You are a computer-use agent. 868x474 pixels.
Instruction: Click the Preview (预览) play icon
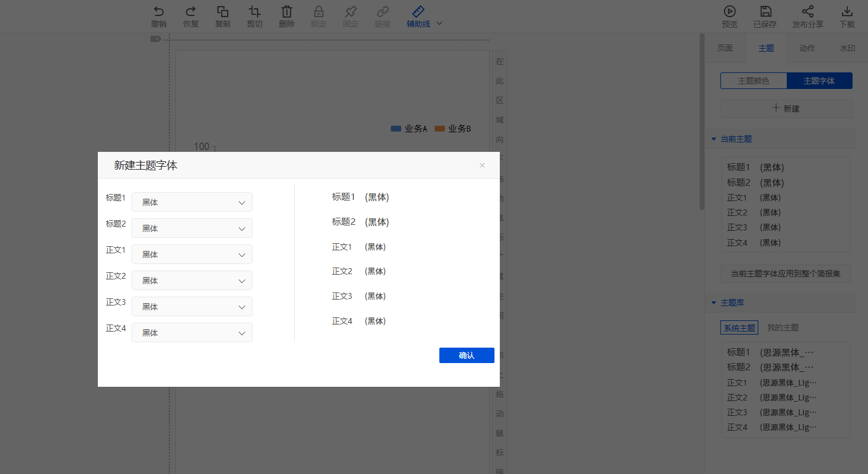pyautogui.click(x=730, y=11)
